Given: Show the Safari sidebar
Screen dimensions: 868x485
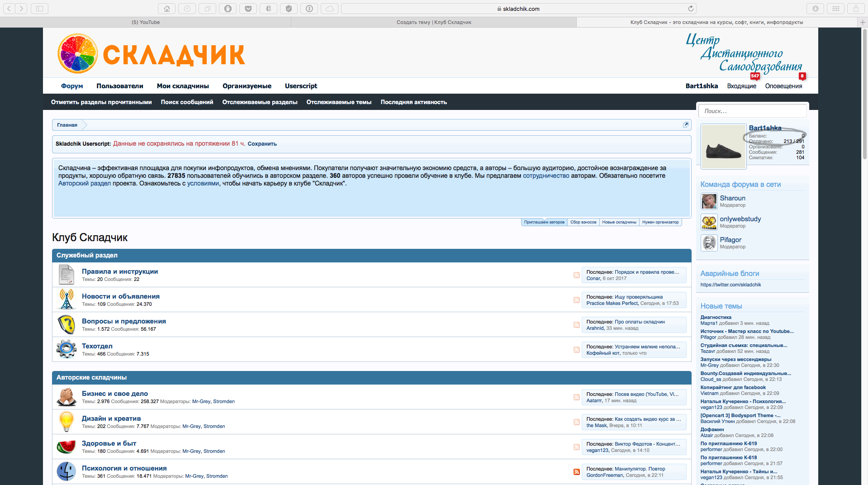Looking at the screenshot, I should pyautogui.click(x=39, y=9).
